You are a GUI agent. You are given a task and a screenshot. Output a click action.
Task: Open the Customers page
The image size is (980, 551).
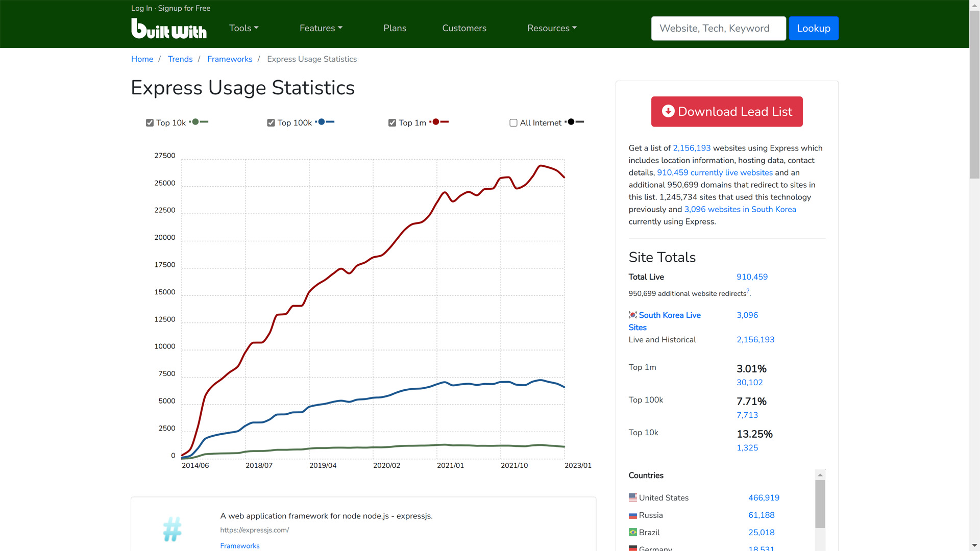tap(464, 28)
